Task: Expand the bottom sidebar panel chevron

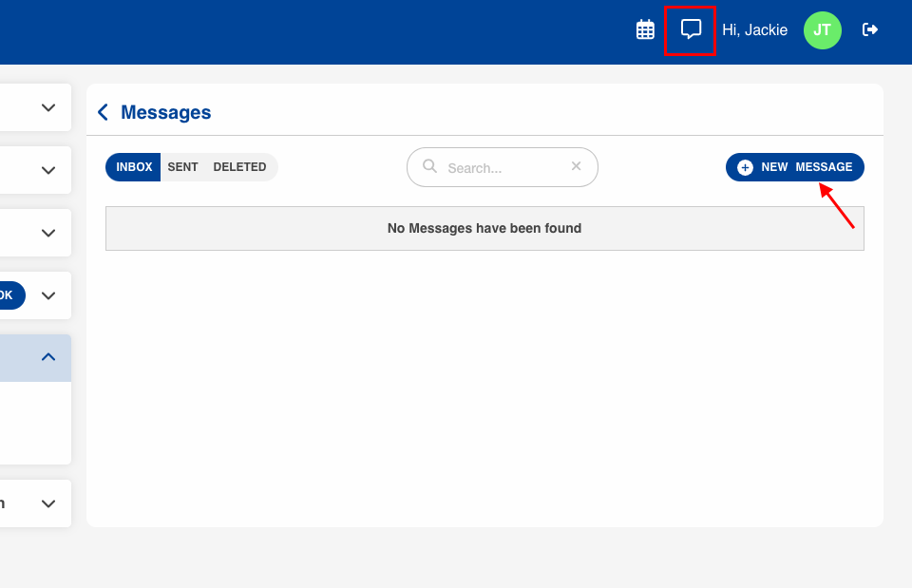Action: [48, 503]
